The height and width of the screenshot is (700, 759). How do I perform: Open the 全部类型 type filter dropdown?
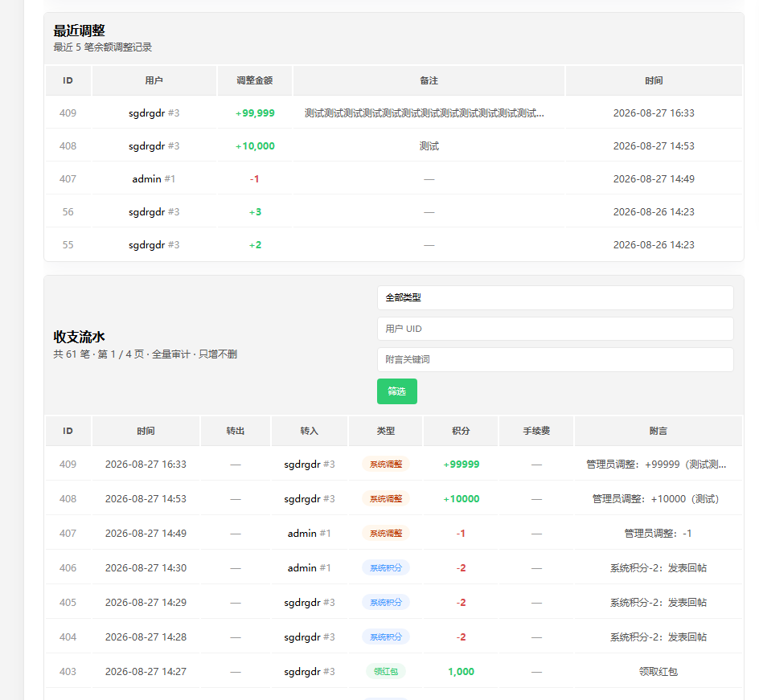pos(556,297)
